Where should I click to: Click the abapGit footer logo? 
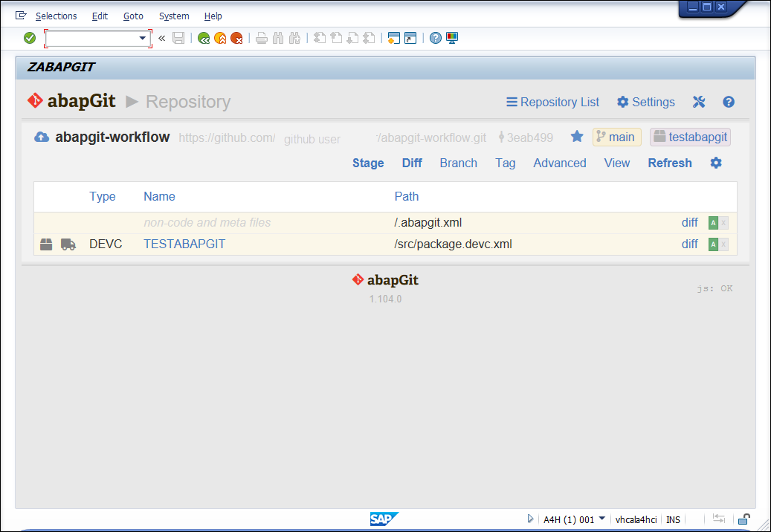click(385, 280)
